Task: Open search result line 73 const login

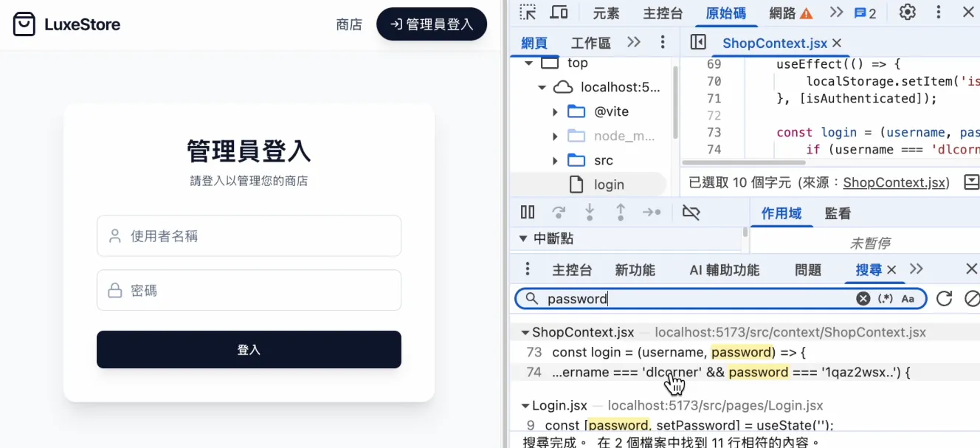Action: coord(745,353)
